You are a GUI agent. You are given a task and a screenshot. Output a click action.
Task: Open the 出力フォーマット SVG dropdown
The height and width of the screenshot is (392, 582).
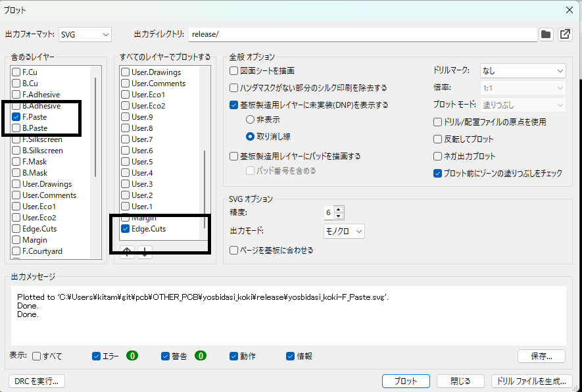coord(85,34)
